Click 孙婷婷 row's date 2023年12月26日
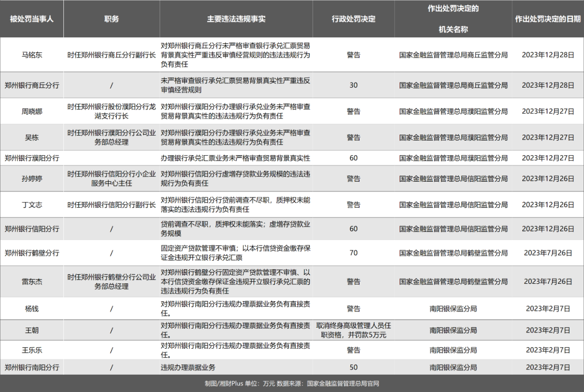The width and height of the screenshot is (584, 392). (x=548, y=178)
